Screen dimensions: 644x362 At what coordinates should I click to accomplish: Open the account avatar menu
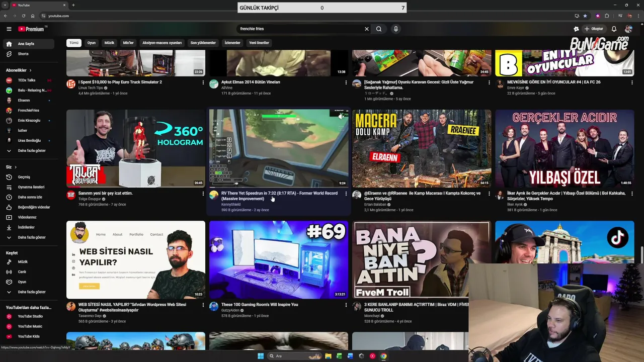click(628, 29)
